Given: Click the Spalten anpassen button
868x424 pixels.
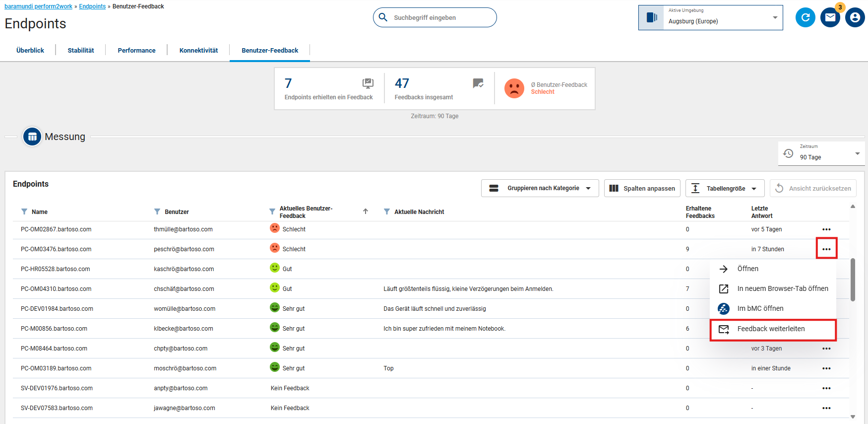Looking at the screenshot, I should pyautogui.click(x=642, y=188).
